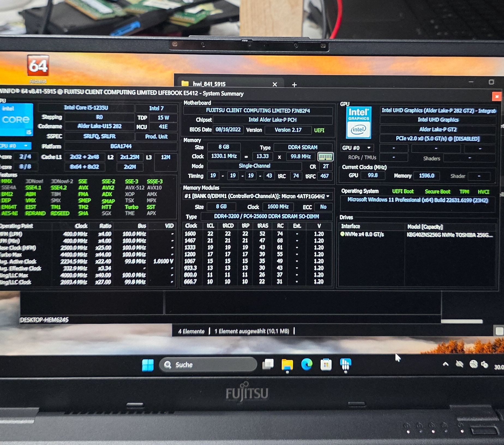Open Task View on the taskbar
Image resolution: width=504 pixels, height=445 pixels.
pos(268,364)
